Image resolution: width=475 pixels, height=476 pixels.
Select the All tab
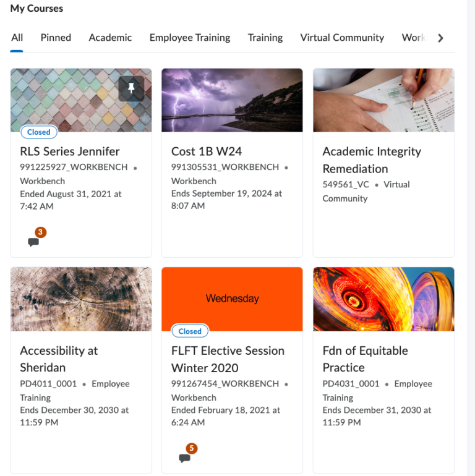(17, 38)
